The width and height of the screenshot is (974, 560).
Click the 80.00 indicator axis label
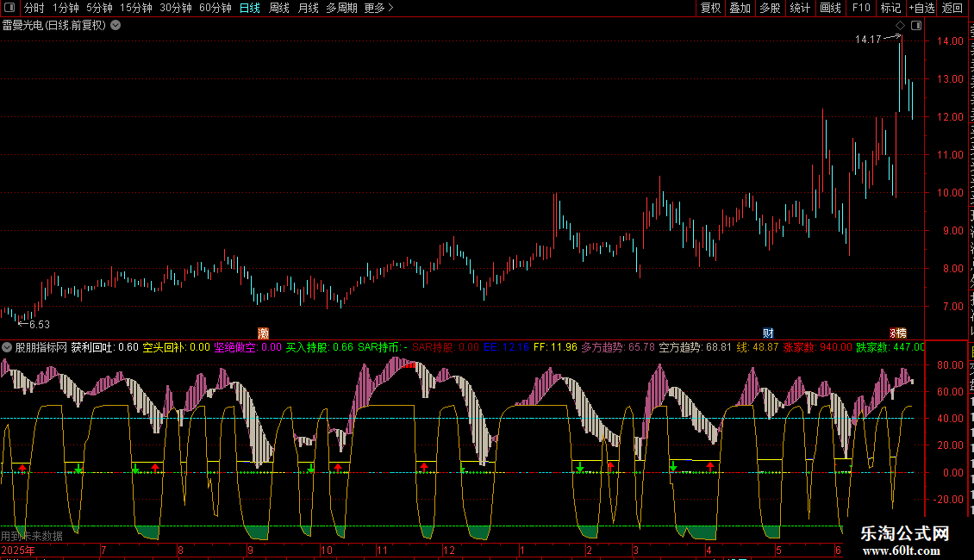tap(950, 365)
